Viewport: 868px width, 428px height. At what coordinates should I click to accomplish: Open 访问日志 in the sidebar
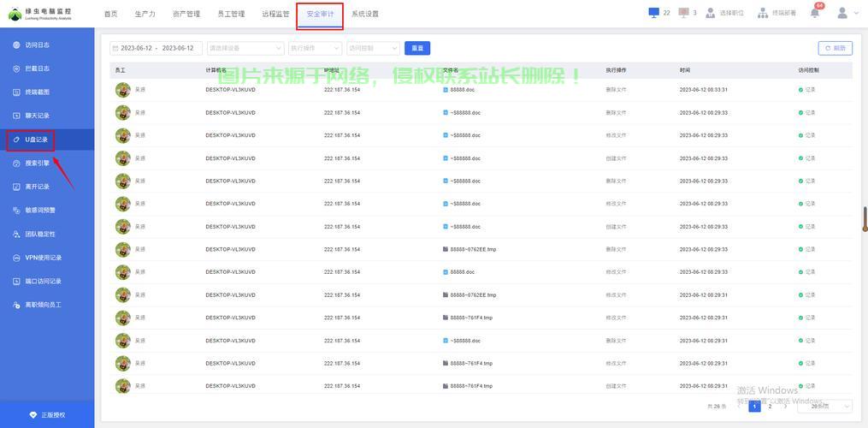[x=37, y=45]
